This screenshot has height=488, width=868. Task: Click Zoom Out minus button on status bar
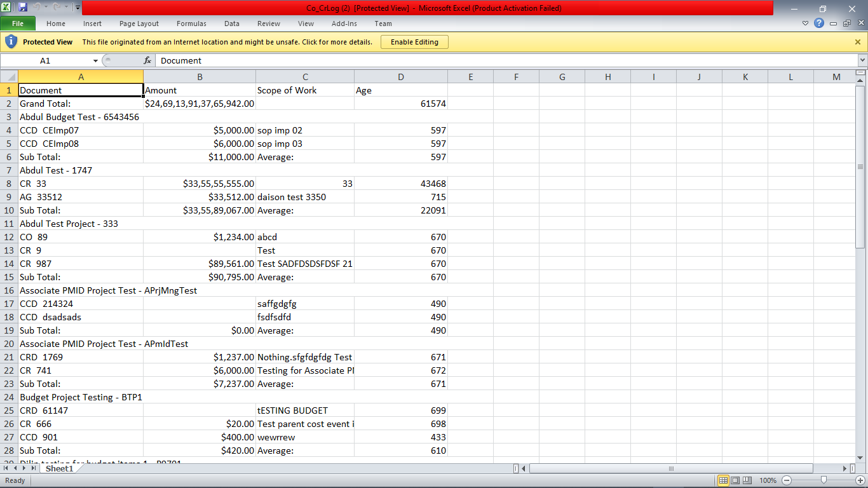point(786,480)
